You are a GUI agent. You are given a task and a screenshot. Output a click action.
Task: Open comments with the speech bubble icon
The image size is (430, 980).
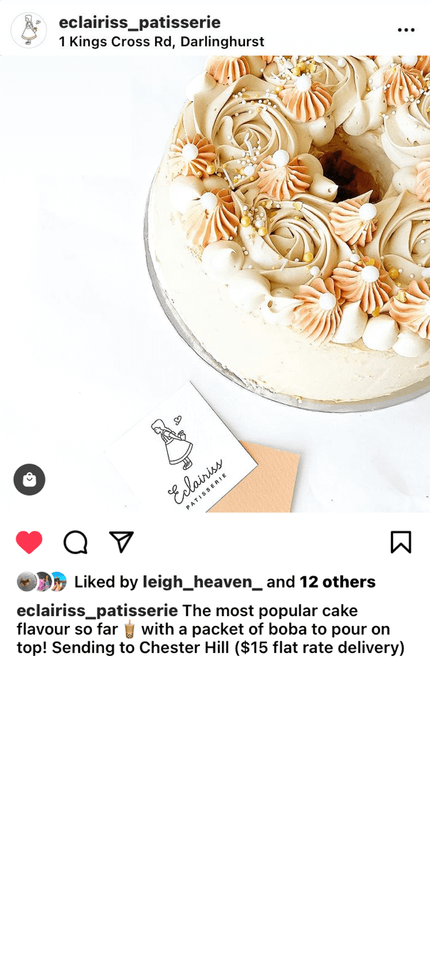tap(75, 543)
